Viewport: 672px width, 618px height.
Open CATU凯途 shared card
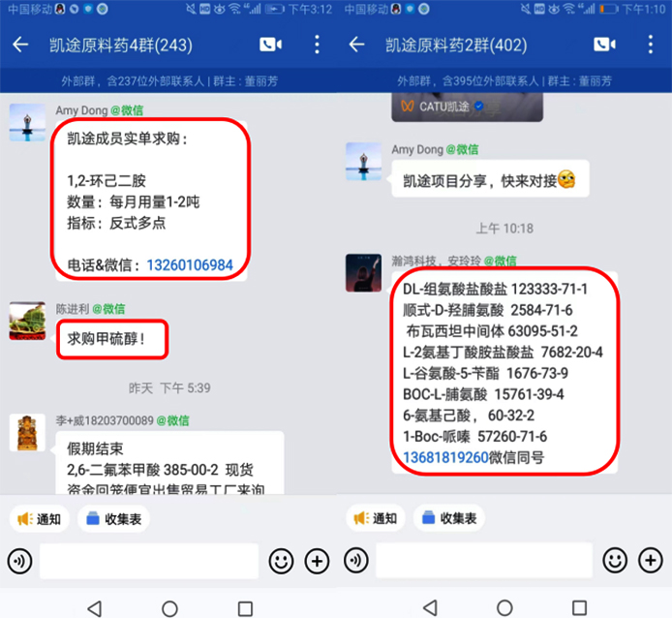pyautogui.click(x=467, y=107)
